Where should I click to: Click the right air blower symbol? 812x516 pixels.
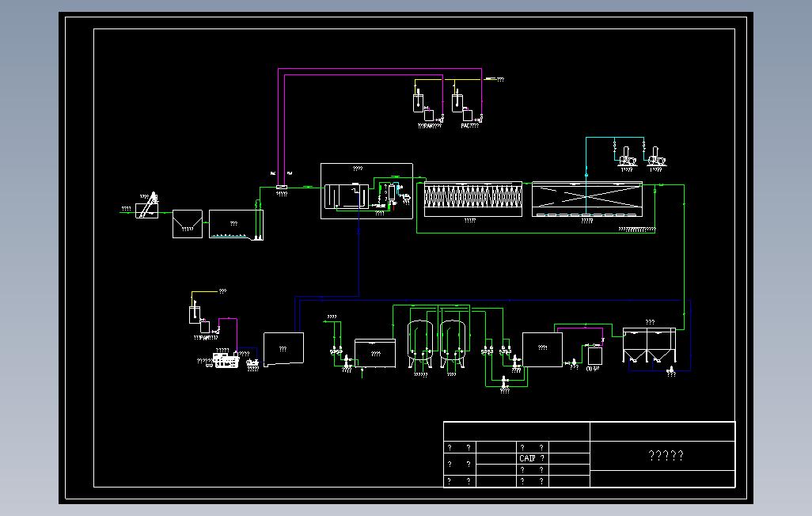tap(656, 157)
